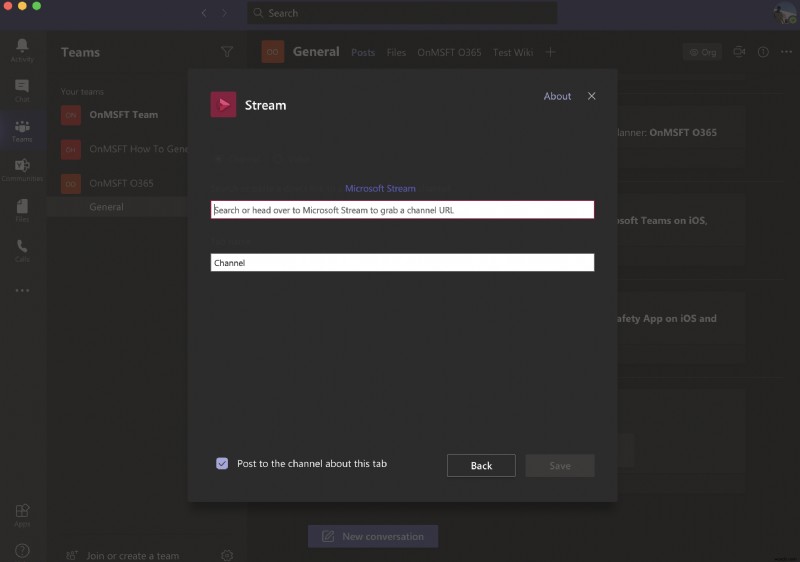Viewport: 800px width, 562px height.
Task: Follow the Microsoft Stream link
Action: [x=380, y=188]
